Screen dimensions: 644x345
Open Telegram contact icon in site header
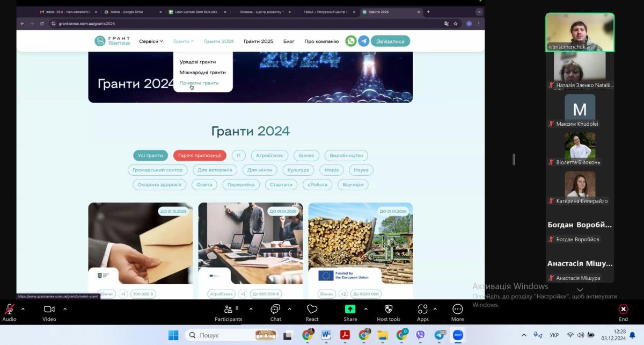(364, 41)
